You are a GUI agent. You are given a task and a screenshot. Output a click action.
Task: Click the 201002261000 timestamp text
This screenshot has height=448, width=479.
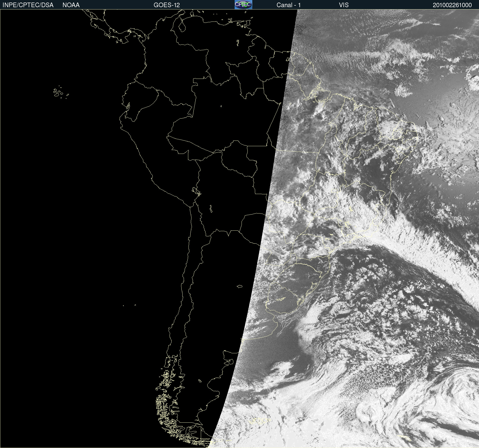[x=452, y=5]
